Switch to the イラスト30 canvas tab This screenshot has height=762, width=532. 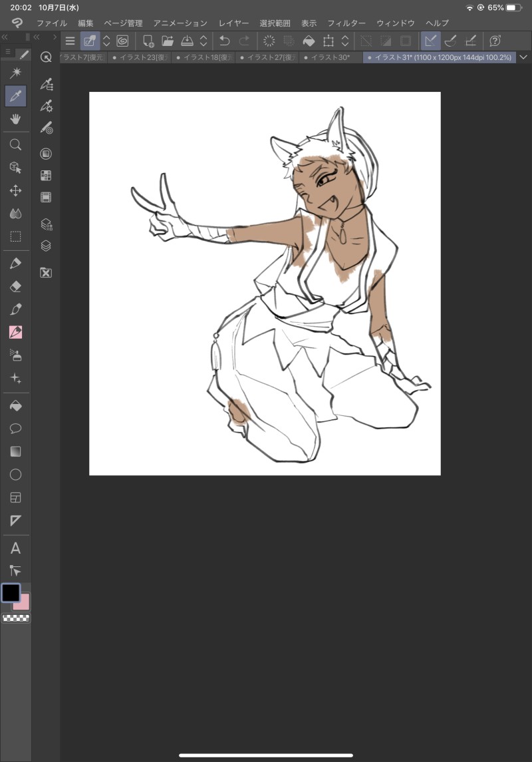tap(331, 57)
